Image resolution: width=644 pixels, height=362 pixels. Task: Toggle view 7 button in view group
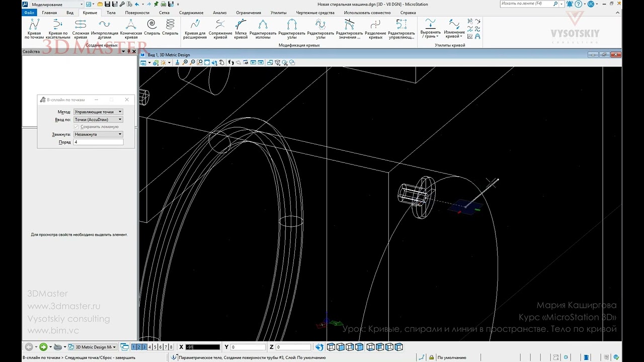[x=166, y=347]
